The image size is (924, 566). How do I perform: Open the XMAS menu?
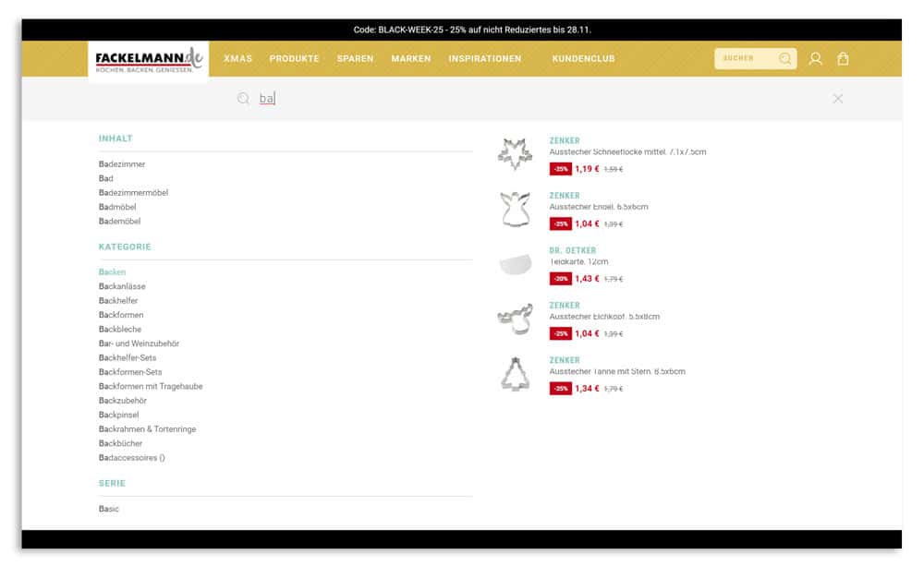pos(237,59)
